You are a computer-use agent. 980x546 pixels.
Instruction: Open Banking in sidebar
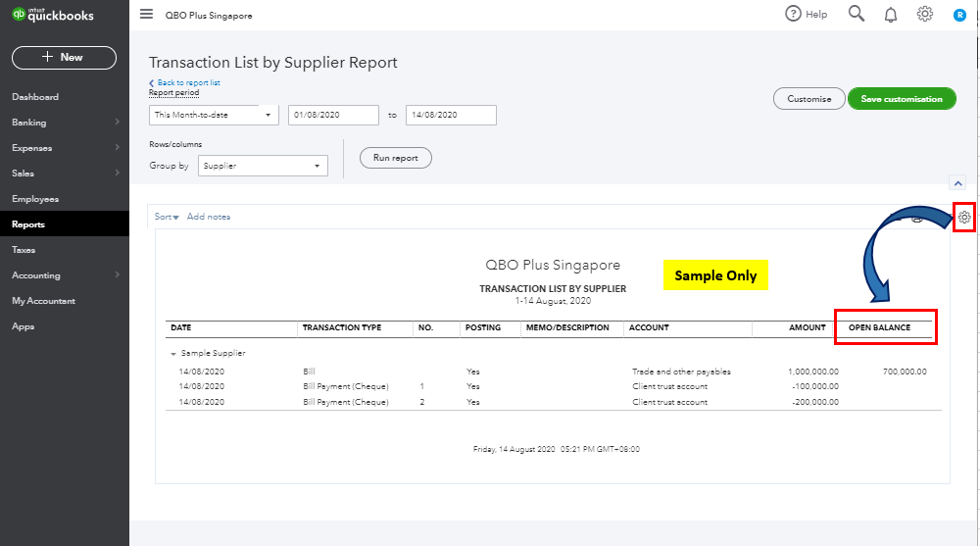click(28, 123)
